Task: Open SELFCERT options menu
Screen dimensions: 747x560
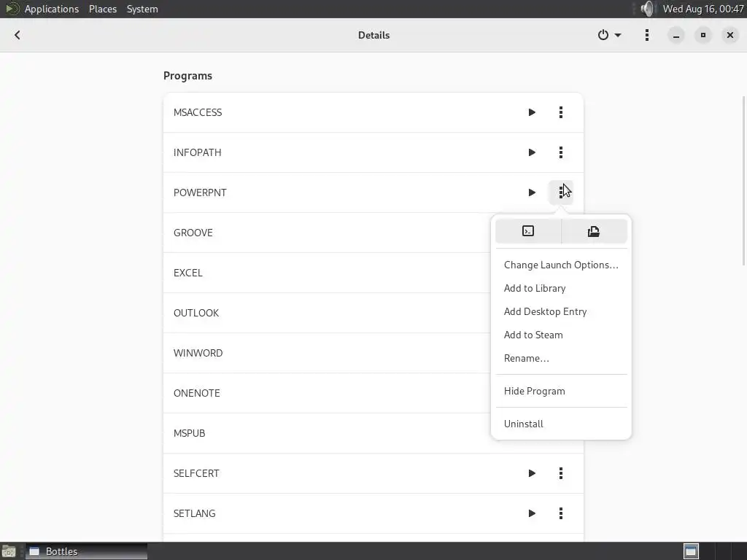Action: (561, 473)
